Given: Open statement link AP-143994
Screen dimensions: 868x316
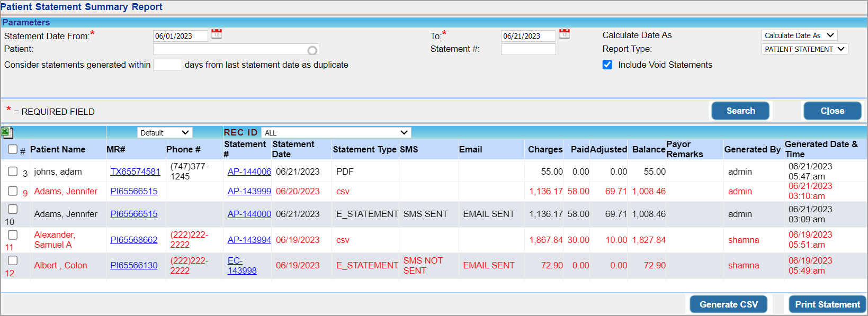Looking at the screenshot, I should click(249, 240).
